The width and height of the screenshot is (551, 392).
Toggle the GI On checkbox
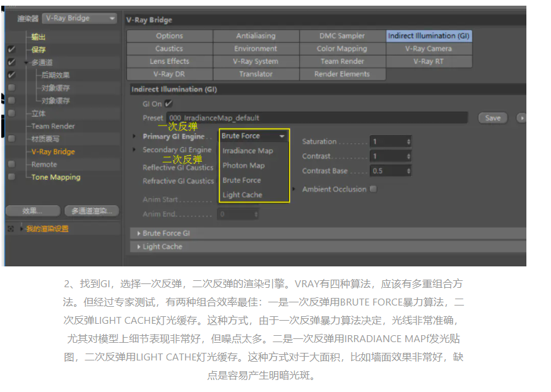(x=169, y=104)
